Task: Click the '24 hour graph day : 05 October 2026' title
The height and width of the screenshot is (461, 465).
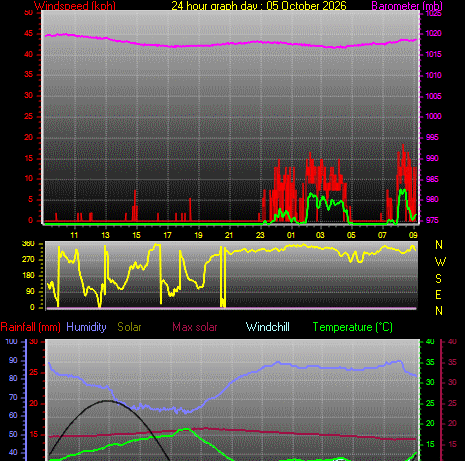Action: pos(259,6)
